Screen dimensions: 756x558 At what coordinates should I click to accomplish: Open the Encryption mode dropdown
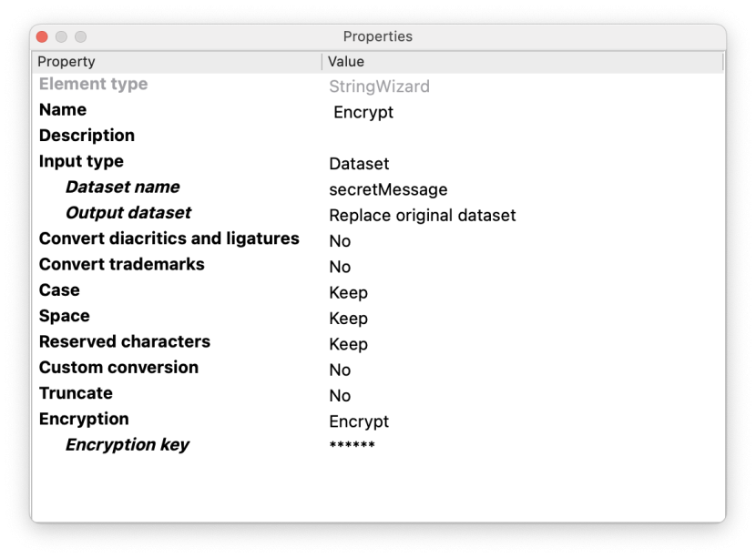[359, 422]
